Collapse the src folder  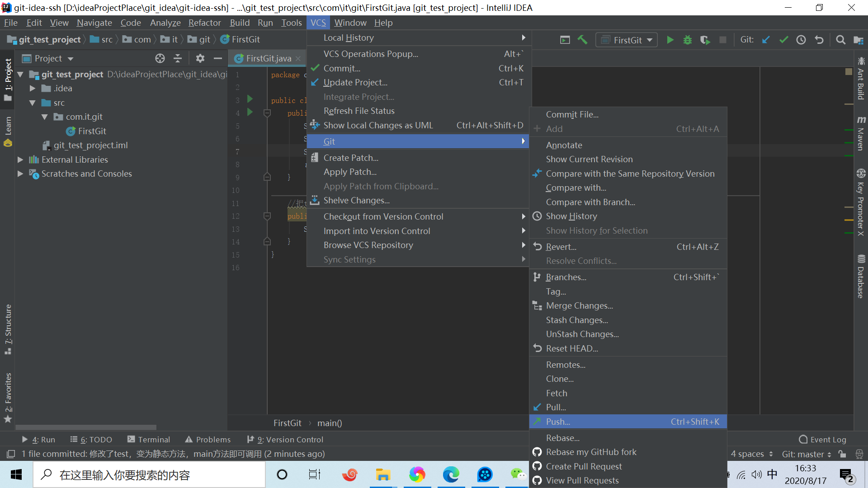33,103
